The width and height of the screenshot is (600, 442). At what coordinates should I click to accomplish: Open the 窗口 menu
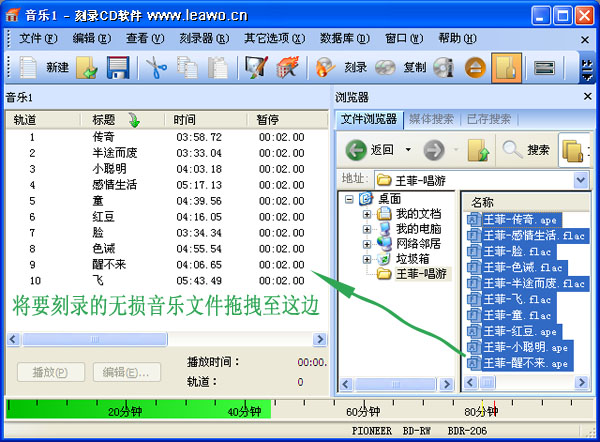tap(404, 38)
